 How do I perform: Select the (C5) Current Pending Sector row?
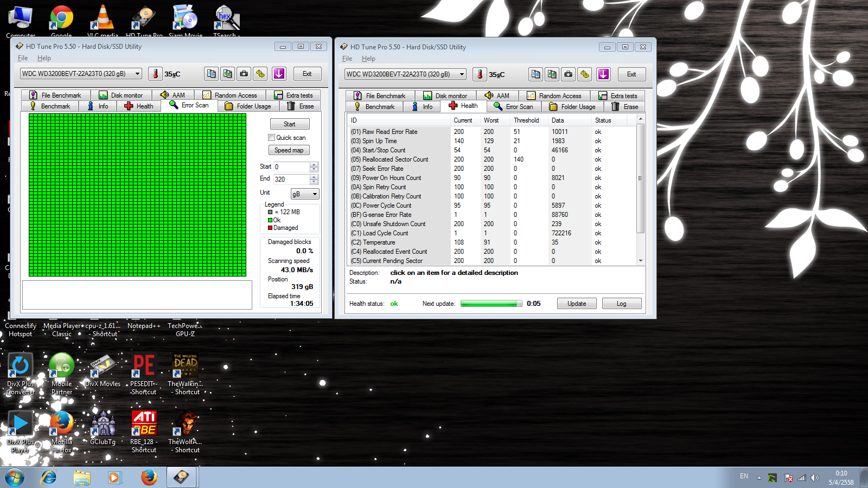(491, 261)
